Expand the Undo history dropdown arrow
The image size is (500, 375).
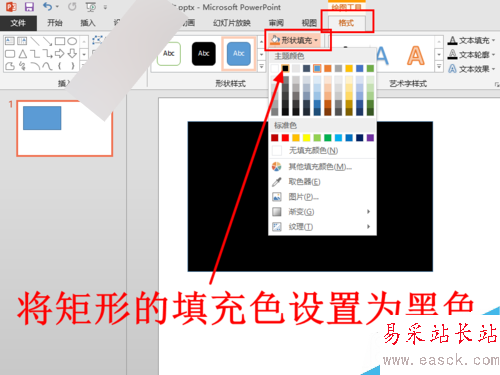tap(57, 7)
